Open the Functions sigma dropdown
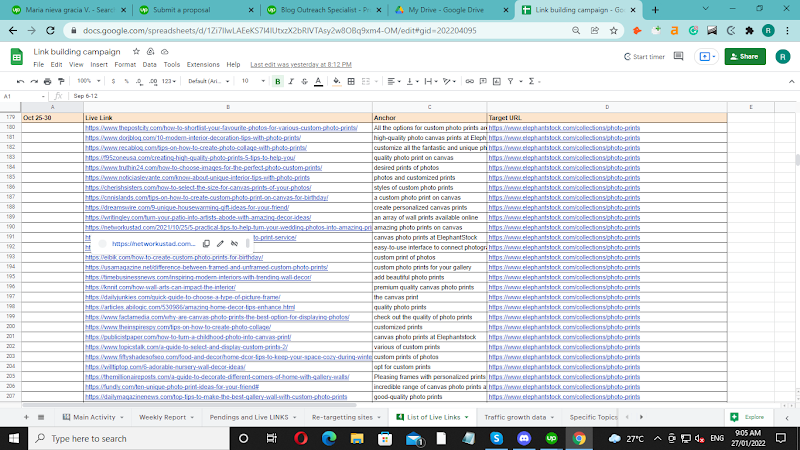The image size is (800, 450). point(534,81)
